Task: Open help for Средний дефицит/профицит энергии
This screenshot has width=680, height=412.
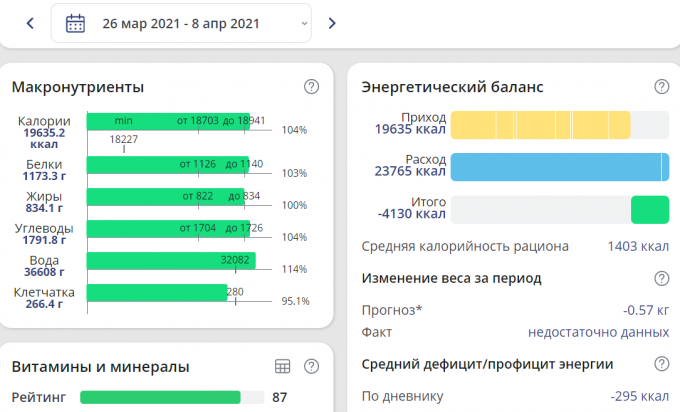Action: pos(661,364)
